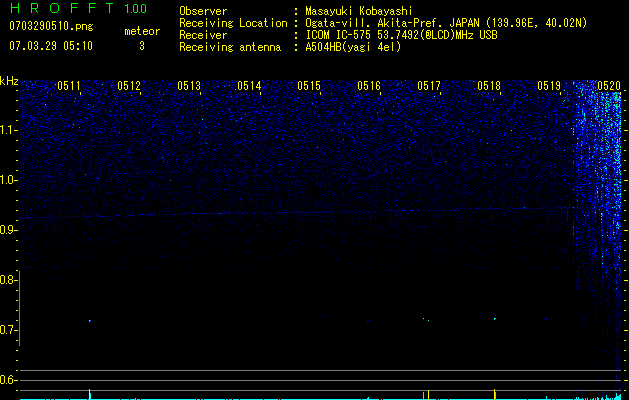Click the 0.9 frequency axis label
Screen dimensions: 629x400
8,230
